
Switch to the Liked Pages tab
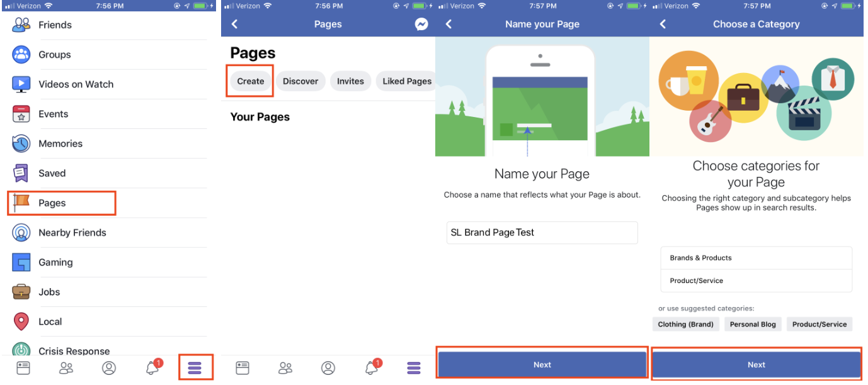coord(406,81)
